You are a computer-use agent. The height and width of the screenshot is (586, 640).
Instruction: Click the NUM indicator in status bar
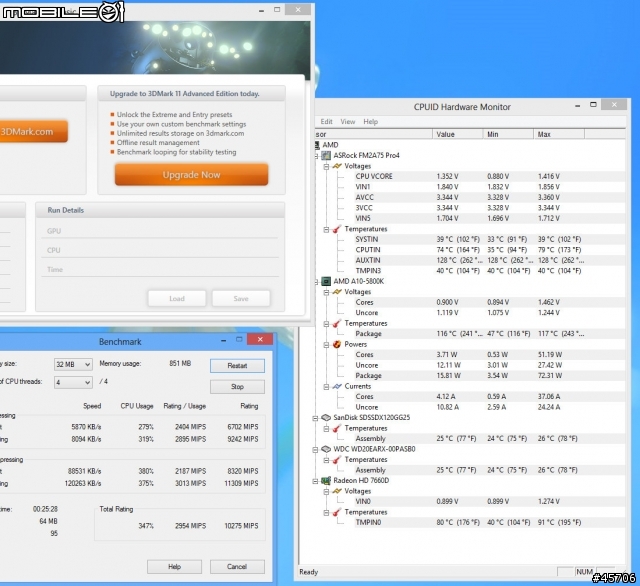click(x=584, y=572)
